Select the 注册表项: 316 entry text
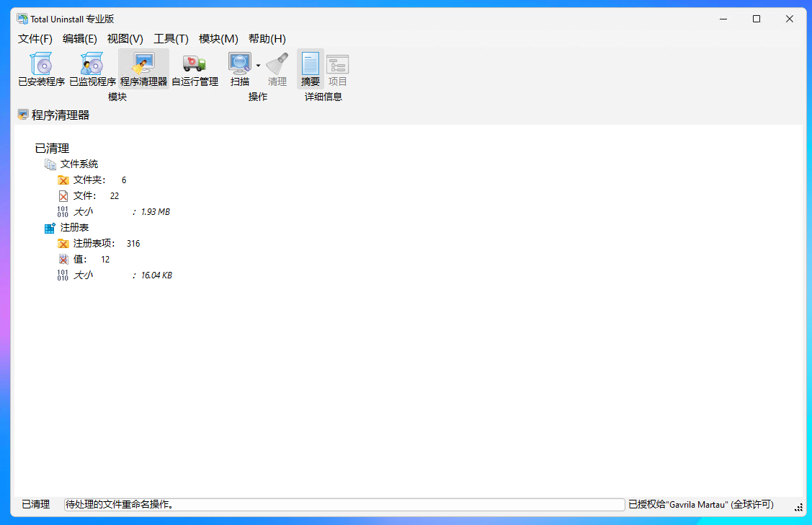812x525 pixels. click(x=106, y=244)
